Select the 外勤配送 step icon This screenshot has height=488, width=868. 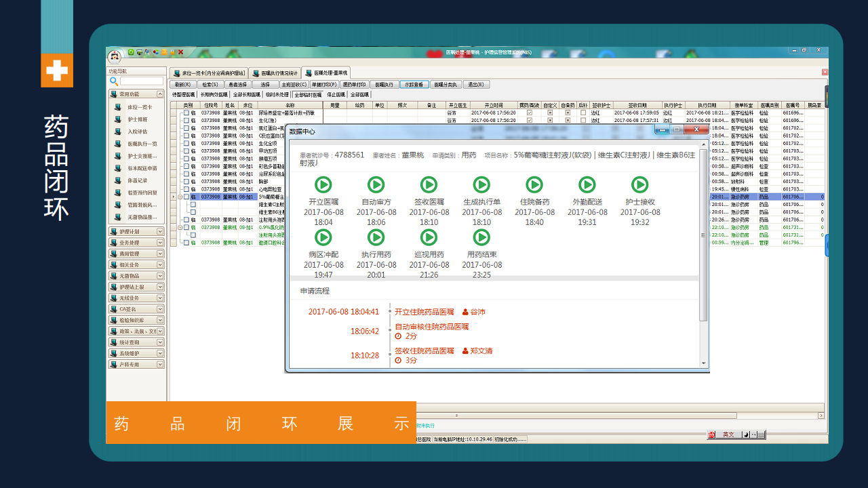click(x=587, y=184)
